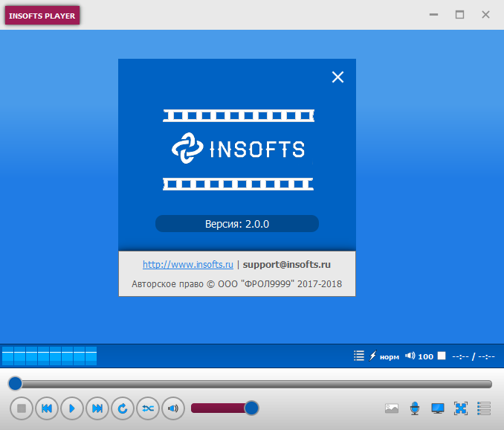Click the audio equalizer bars visualization
This screenshot has height=430, width=504.
point(49,356)
